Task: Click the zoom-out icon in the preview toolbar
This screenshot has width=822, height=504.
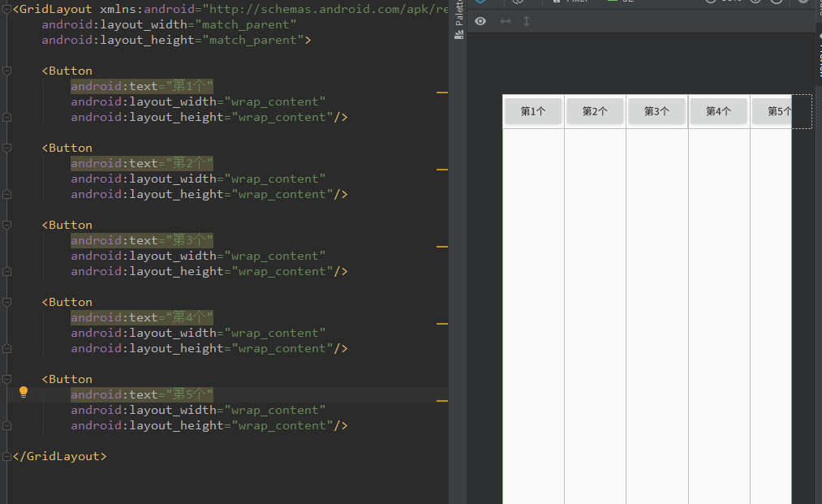Action: (712, 2)
